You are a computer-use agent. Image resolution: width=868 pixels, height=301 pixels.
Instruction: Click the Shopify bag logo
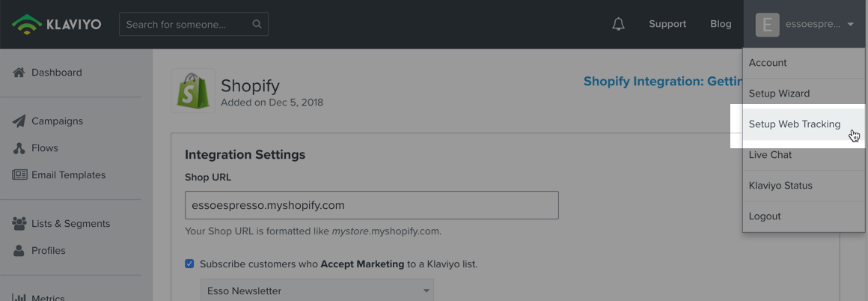point(192,91)
